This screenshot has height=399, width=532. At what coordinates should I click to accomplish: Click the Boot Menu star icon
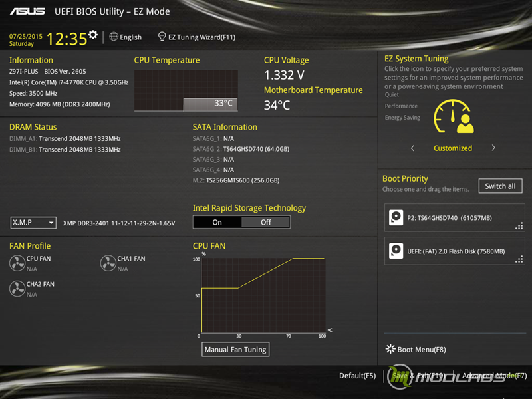390,349
